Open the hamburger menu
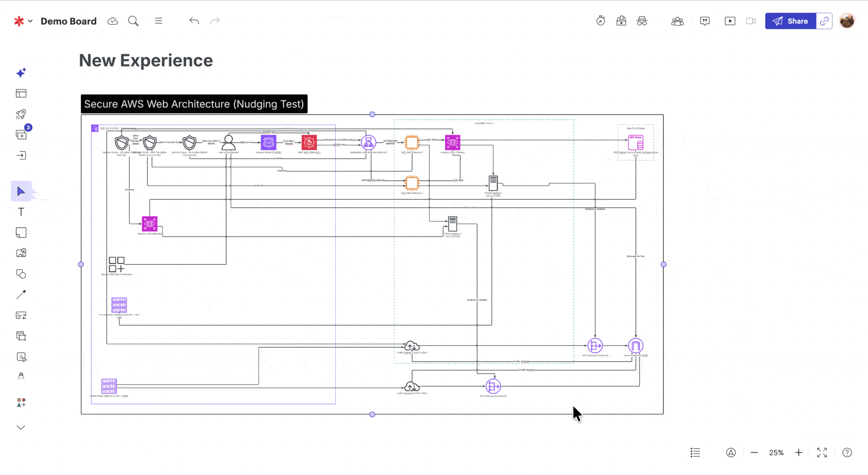868x475 pixels. [x=158, y=21]
